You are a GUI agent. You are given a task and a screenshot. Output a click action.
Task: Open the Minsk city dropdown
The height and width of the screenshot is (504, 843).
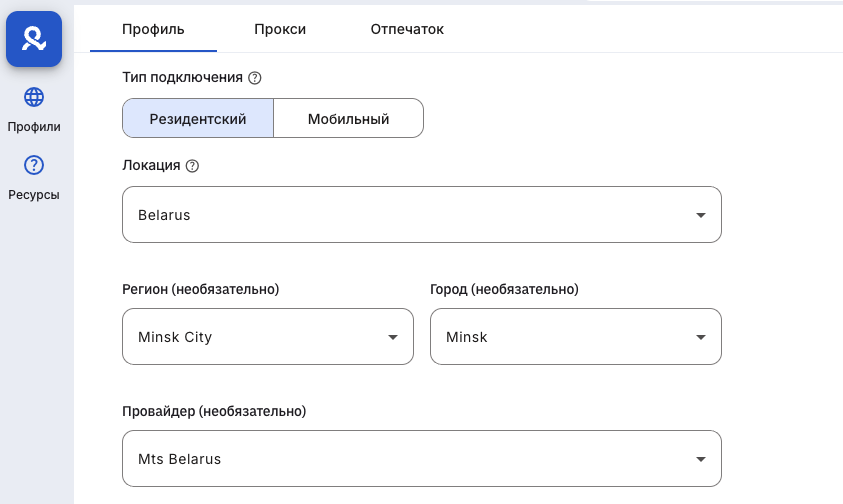576,337
